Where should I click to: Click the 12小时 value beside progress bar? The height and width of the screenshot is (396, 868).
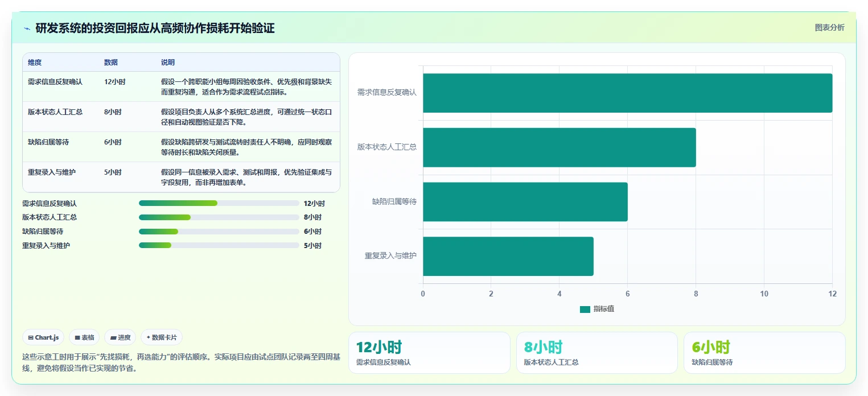coord(314,203)
